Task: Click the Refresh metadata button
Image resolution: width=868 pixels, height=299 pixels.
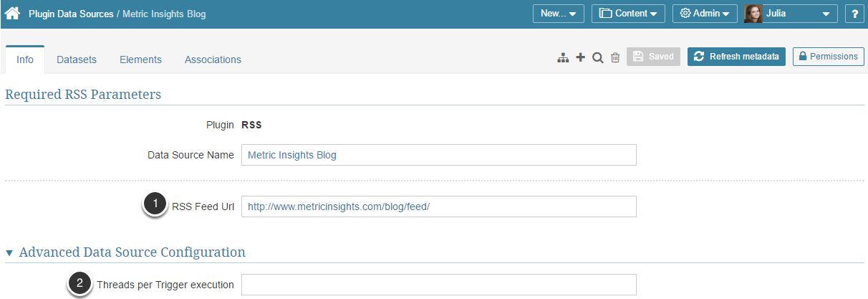Action: (x=736, y=57)
